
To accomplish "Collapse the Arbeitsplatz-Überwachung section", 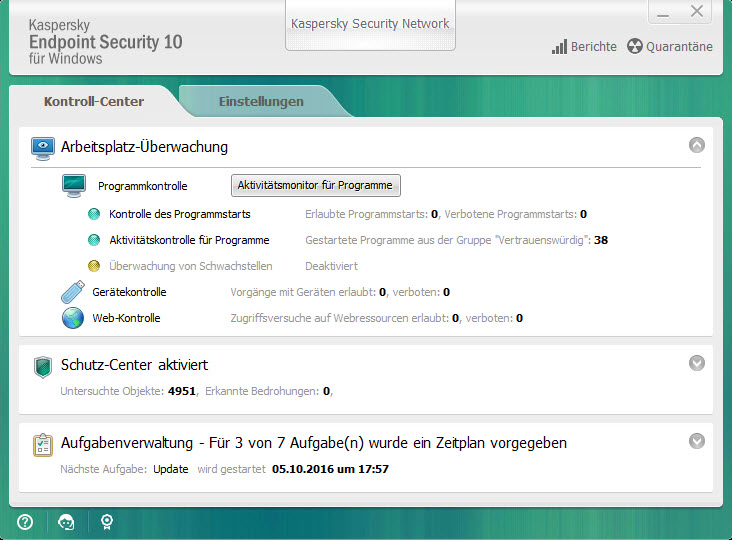I will point(697,145).
